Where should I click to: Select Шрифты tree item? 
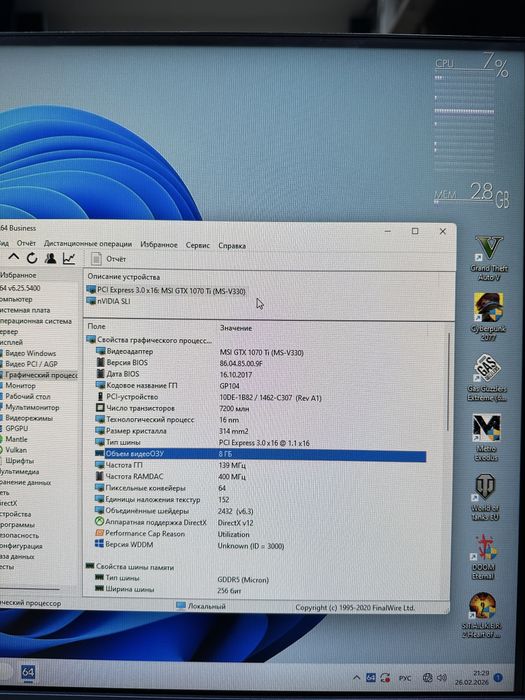point(17,460)
